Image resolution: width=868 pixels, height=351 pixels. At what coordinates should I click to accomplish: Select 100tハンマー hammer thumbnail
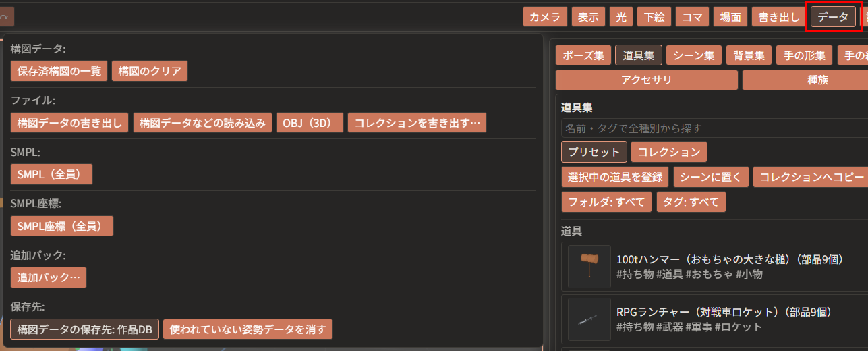[589, 267]
